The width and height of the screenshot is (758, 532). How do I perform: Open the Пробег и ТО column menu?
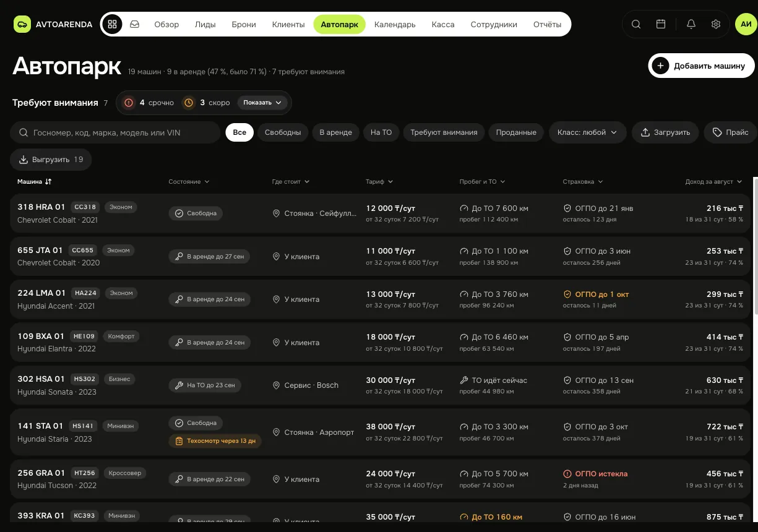(483, 182)
